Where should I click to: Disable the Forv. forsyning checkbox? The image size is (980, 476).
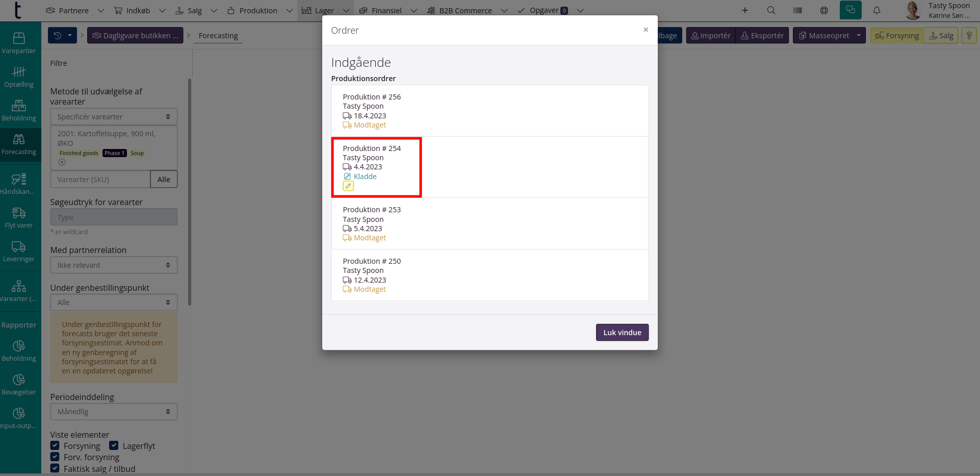coord(55,457)
